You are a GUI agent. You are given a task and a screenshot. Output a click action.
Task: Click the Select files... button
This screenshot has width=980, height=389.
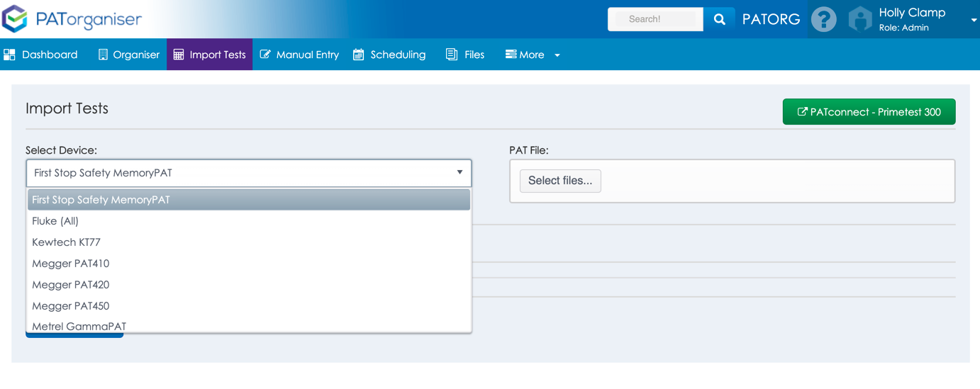tap(560, 181)
